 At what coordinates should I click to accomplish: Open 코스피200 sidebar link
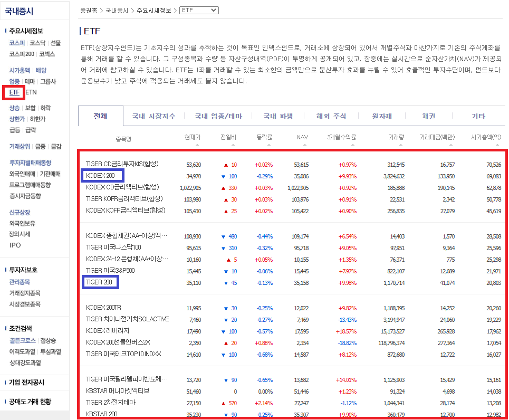[x=22, y=54]
